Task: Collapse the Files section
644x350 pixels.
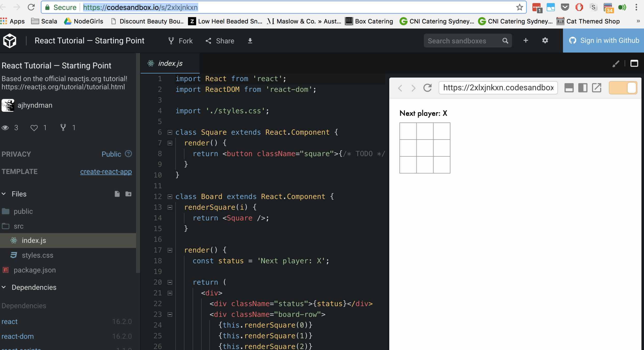Action: click(x=4, y=194)
